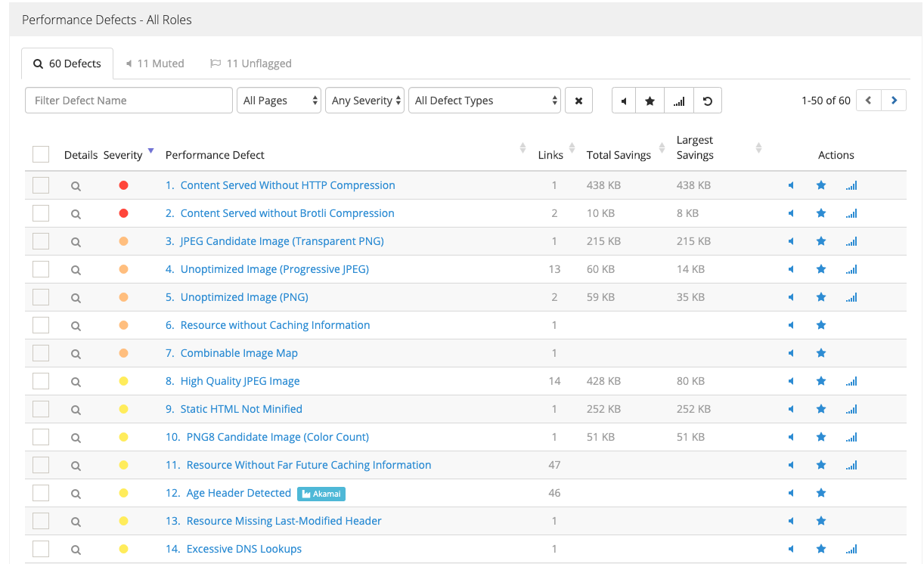Click the toolbar star flag button

(x=650, y=101)
